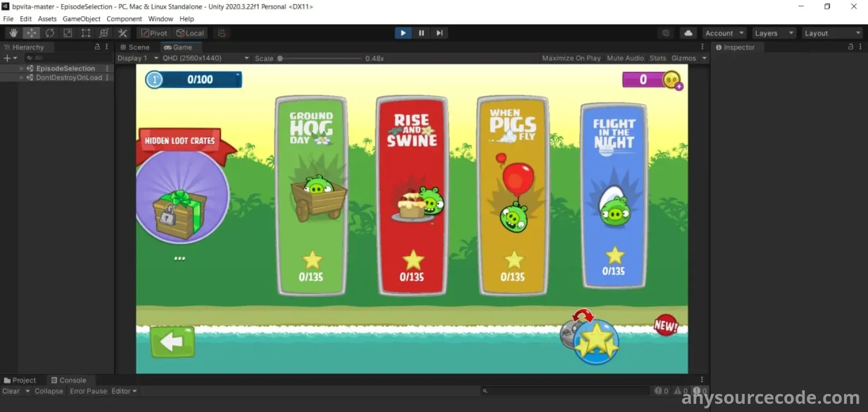Select the Rect tool

[x=86, y=33]
